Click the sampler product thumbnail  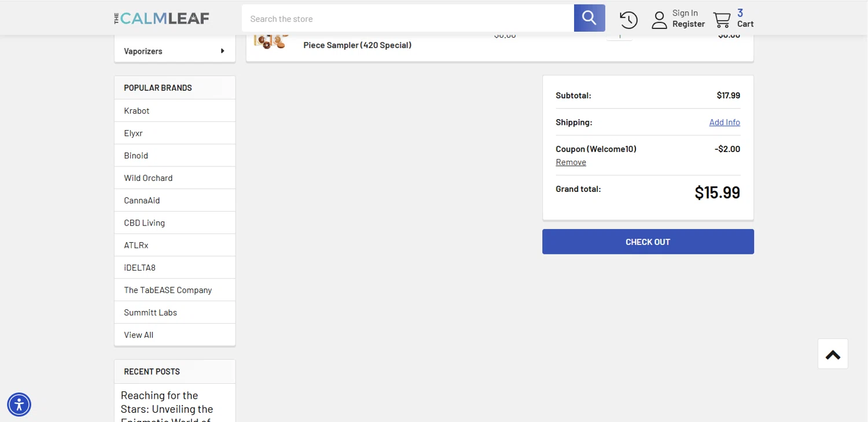[271, 42]
